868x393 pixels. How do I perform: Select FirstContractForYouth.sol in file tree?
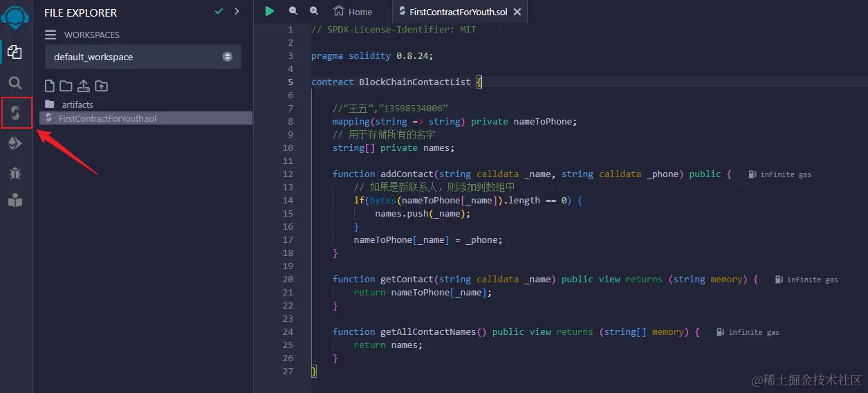click(146, 118)
